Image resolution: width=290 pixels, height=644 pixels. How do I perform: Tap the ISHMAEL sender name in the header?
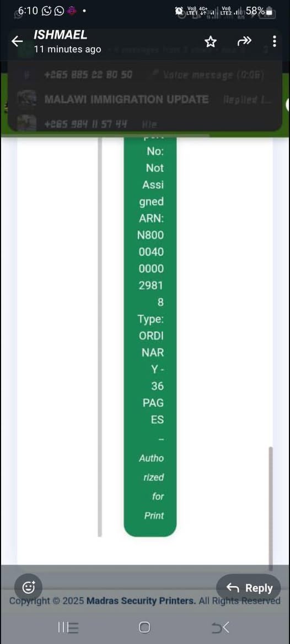tap(61, 35)
